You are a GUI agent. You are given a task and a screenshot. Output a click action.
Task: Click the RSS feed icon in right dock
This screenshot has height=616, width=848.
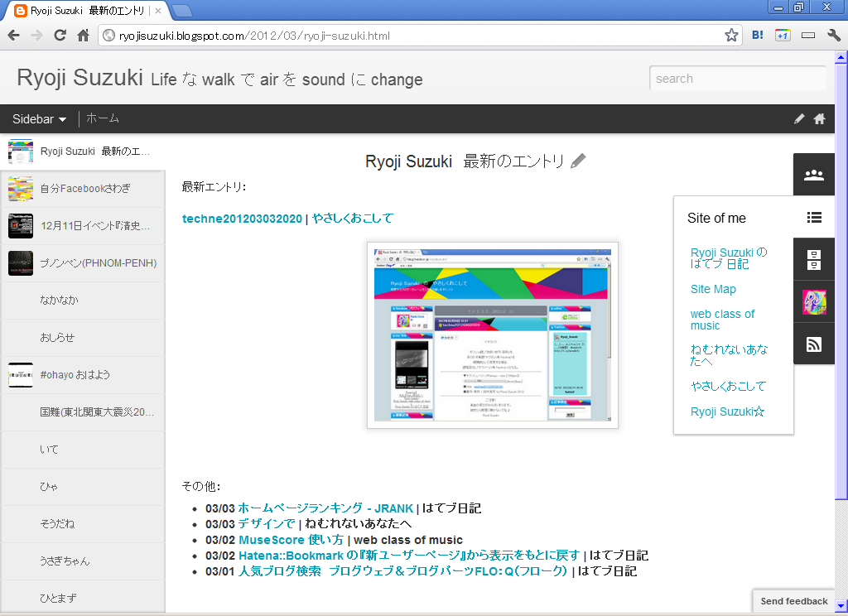click(x=814, y=344)
